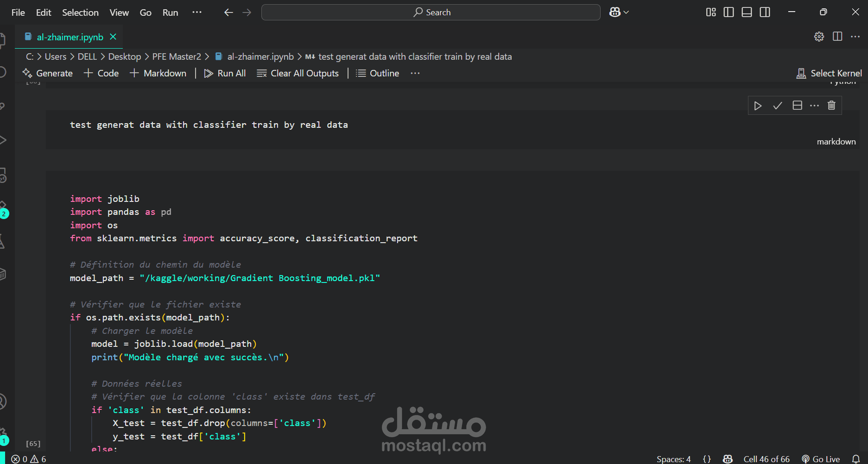Viewport: 868px width, 464px height.
Task: Start the Go Live server
Action: pyautogui.click(x=821, y=459)
